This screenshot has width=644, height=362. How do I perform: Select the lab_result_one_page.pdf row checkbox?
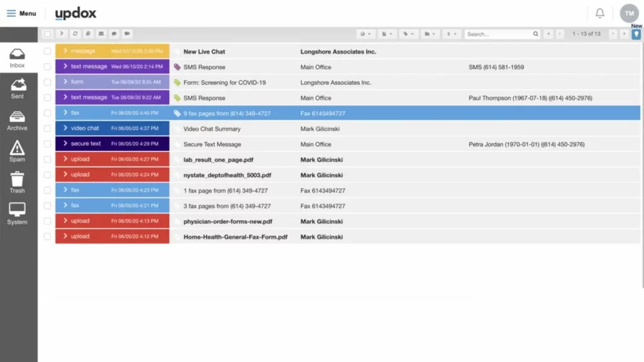pos(47,159)
